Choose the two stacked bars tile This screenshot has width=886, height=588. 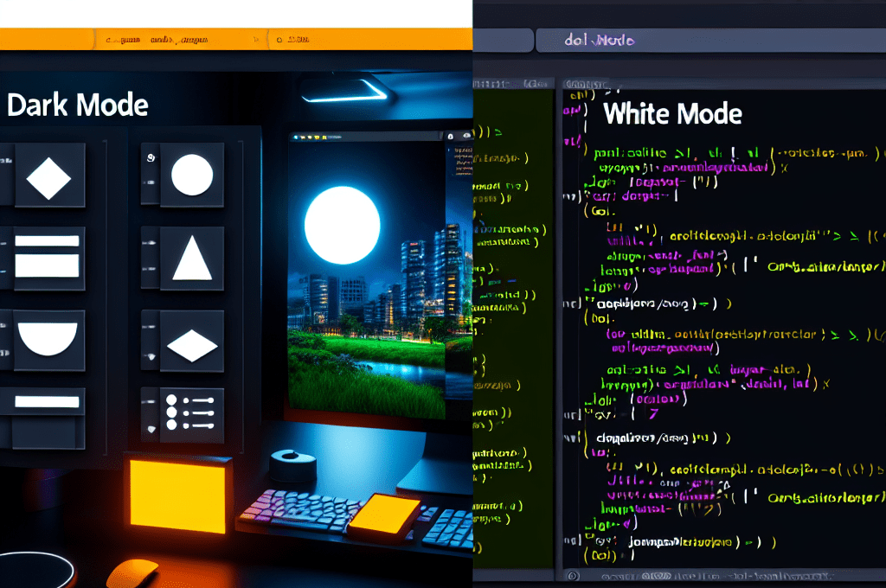(x=49, y=259)
